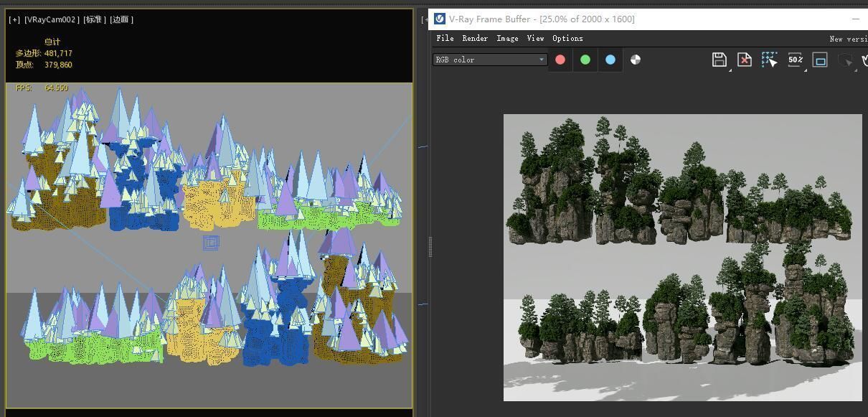Click the New version notice text
The image size is (868, 417).
pyautogui.click(x=849, y=39)
